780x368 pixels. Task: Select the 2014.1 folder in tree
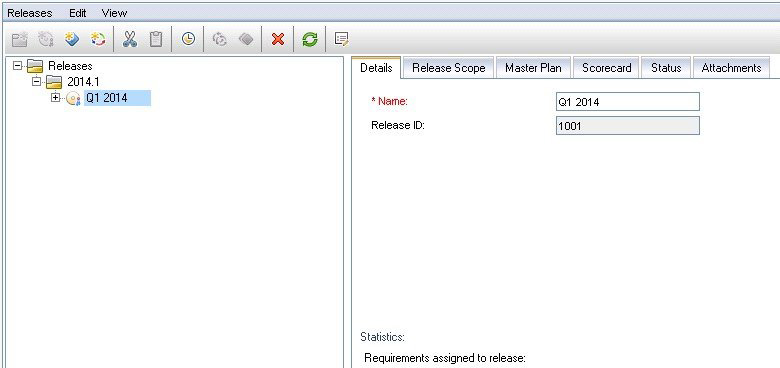[x=83, y=82]
